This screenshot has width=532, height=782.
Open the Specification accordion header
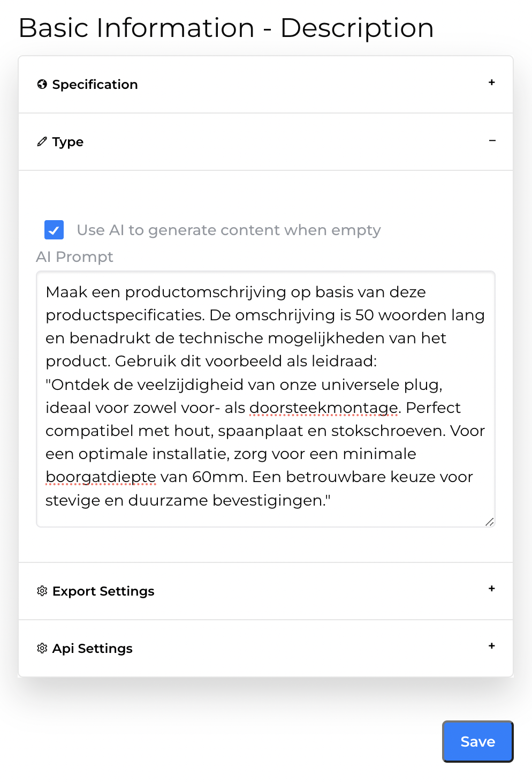pyautogui.click(x=95, y=85)
